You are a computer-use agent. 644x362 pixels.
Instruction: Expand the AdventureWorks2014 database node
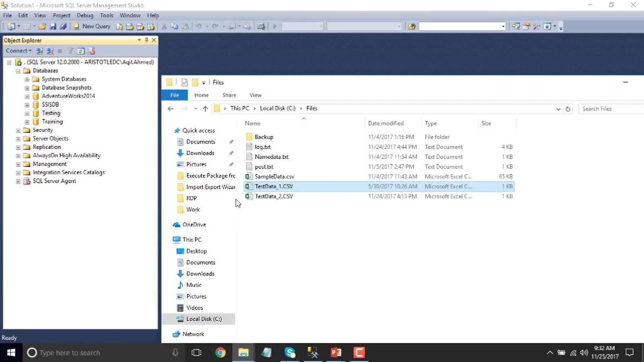tap(27, 97)
